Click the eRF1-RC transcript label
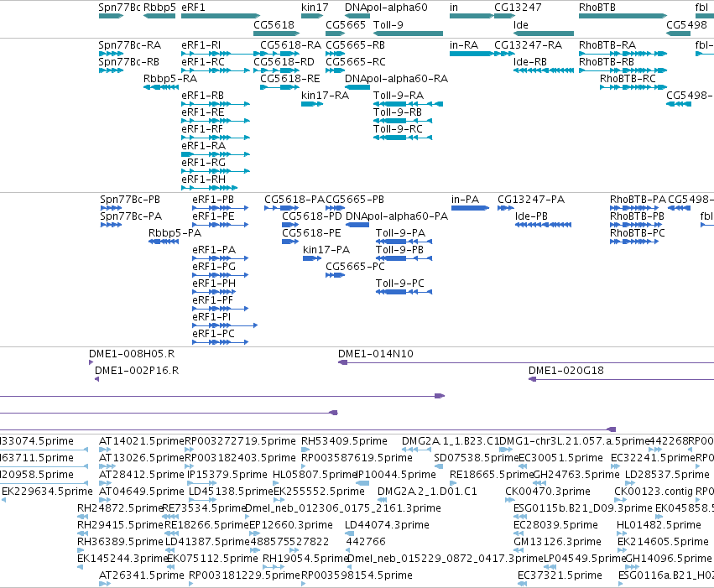Viewport: 714px width, 588px height. tap(203, 62)
